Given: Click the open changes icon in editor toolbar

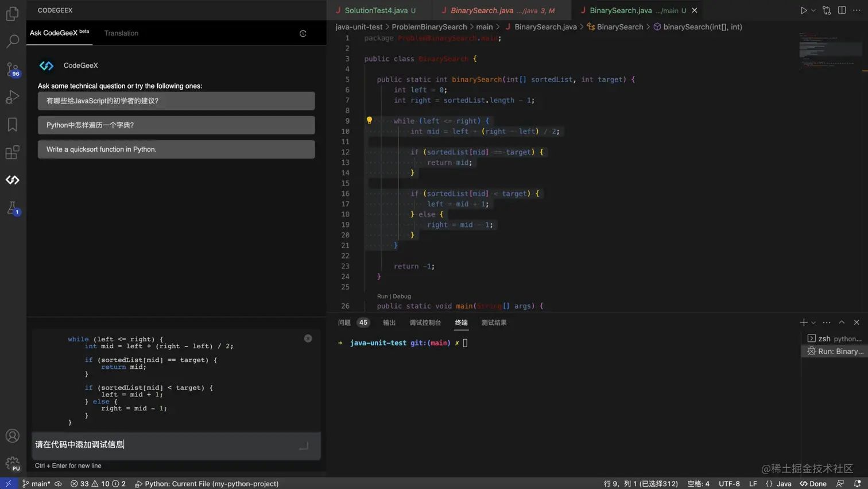Looking at the screenshot, I should [827, 10].
